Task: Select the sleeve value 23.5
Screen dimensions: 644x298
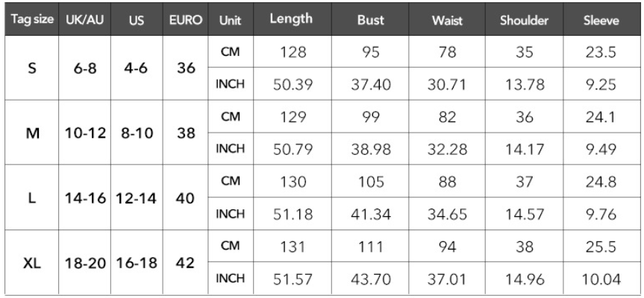Action: (601, 52)
